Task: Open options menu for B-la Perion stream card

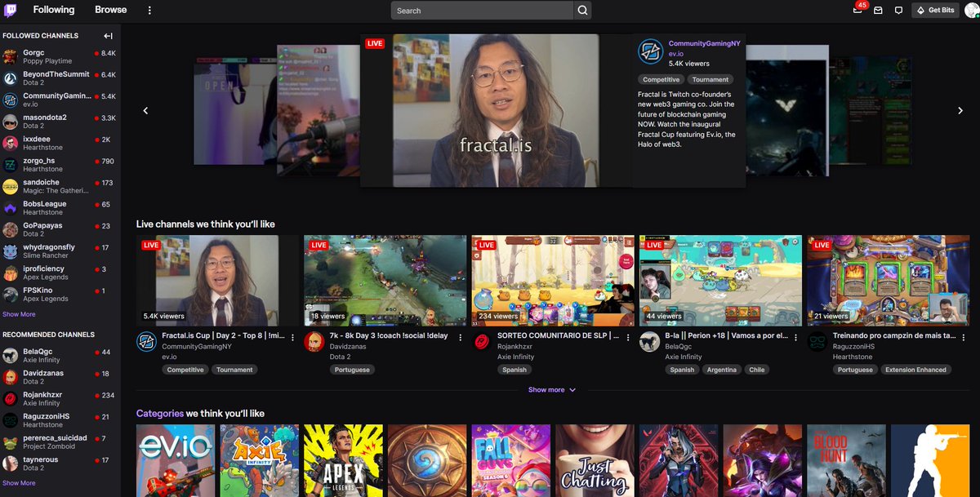Action: (796, 337)
